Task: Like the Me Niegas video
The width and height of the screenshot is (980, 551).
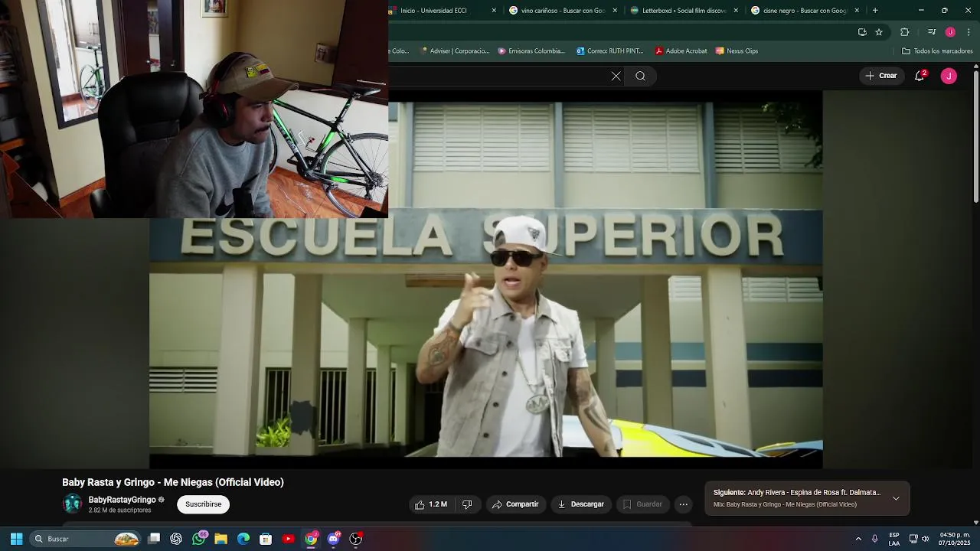Action: coord(431,504)
